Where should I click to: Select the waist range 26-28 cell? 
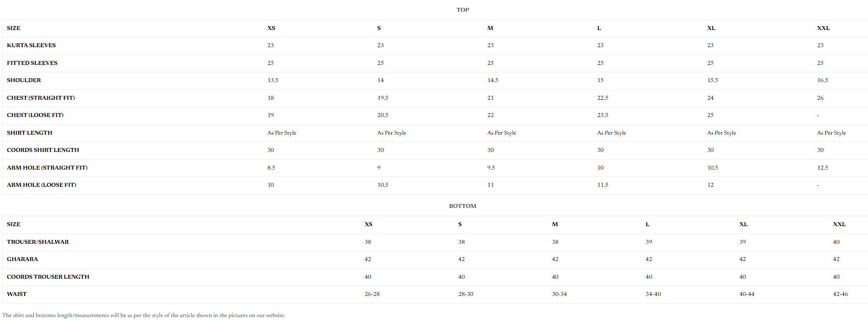click(x=372, y=294)
